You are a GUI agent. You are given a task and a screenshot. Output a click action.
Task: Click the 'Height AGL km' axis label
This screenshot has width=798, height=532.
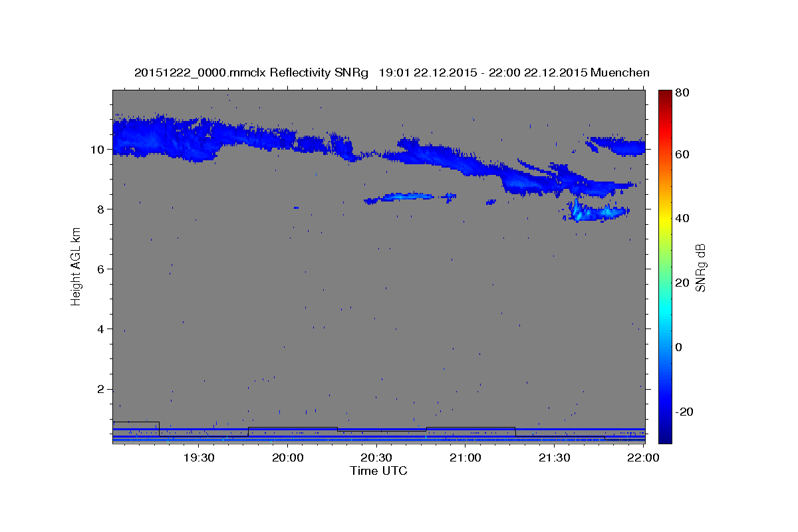pos(76,266)
